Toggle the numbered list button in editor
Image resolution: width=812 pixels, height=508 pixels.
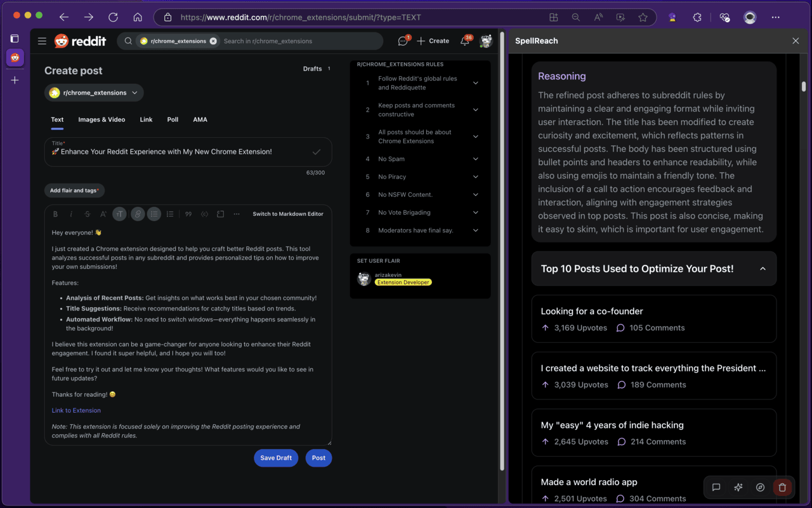click(x=170, y=214)
